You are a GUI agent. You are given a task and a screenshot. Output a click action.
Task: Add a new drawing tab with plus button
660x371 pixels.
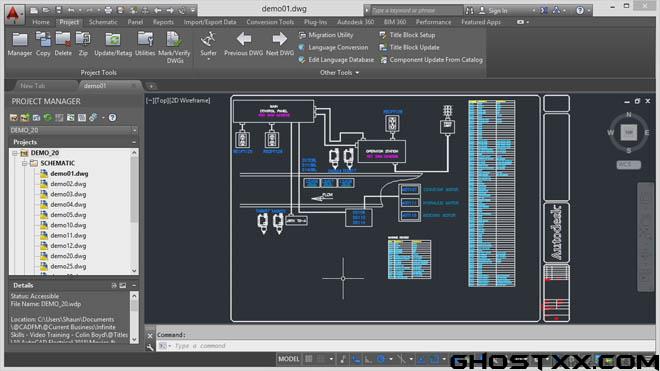click(151, 86)
